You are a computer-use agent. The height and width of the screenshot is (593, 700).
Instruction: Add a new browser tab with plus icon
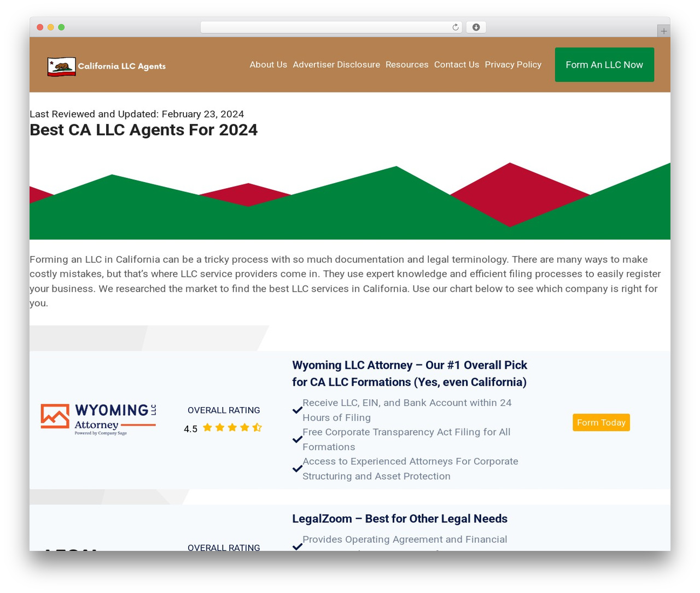pyautogui.click(x=663, y=31)
